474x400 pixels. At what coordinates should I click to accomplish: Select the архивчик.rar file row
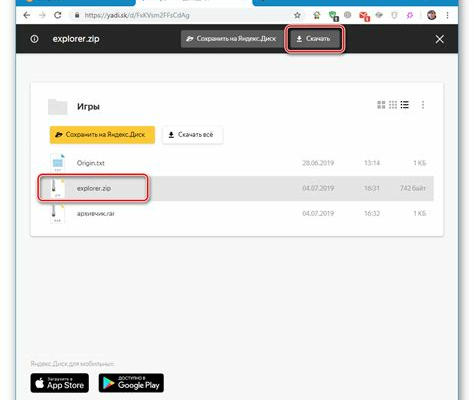tap(237, 214)
